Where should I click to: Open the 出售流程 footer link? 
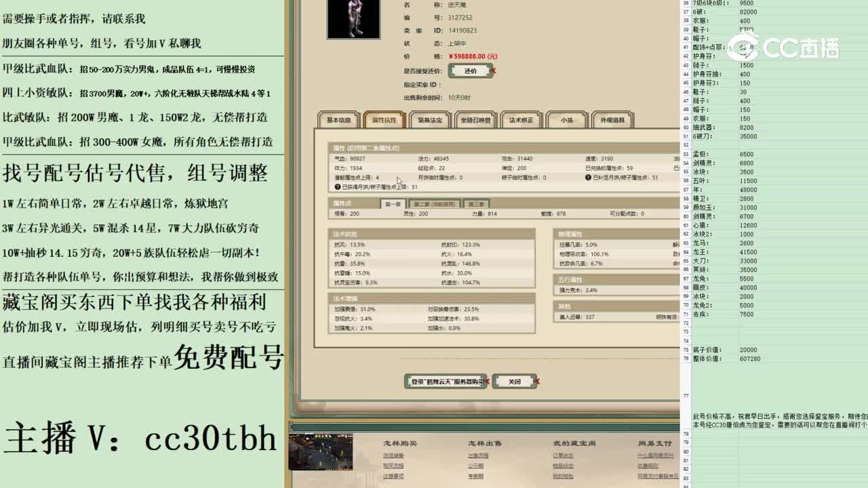point(478,455)
